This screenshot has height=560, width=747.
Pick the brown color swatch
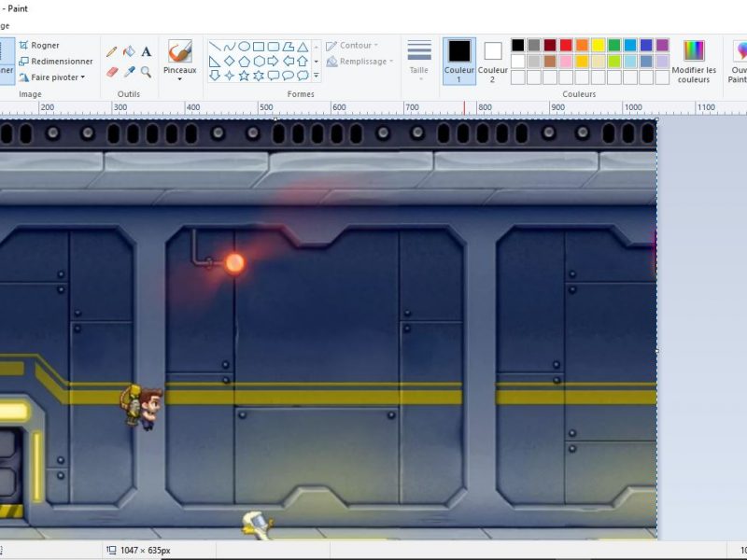[550, 62]
